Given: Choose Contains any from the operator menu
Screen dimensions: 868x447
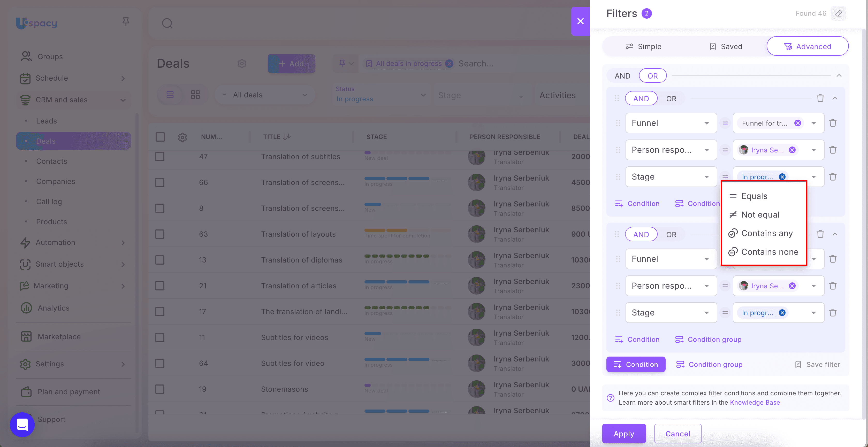Looking at the screenshot, I should tap(767, 233).
